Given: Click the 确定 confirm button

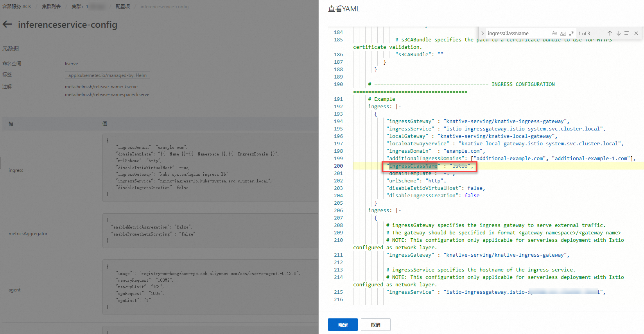Looking at the screenshot, I should click(x=343, y=325).
